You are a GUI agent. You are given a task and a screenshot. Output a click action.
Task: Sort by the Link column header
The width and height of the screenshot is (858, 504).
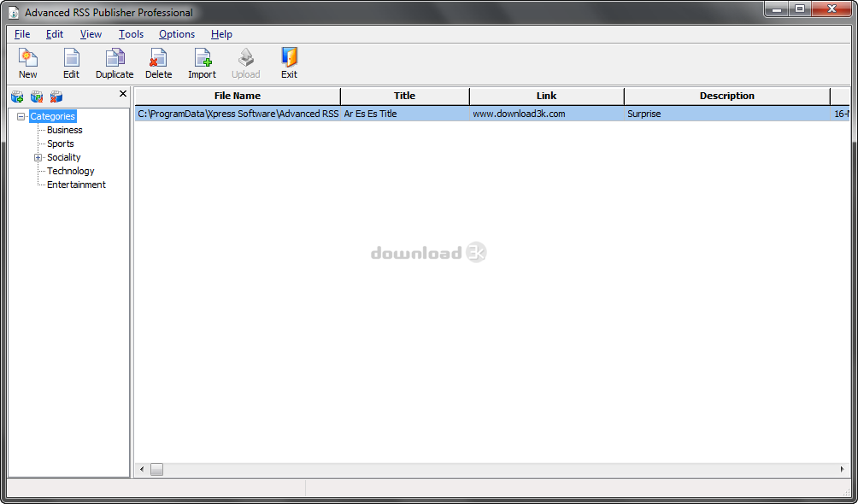[547, 96]
